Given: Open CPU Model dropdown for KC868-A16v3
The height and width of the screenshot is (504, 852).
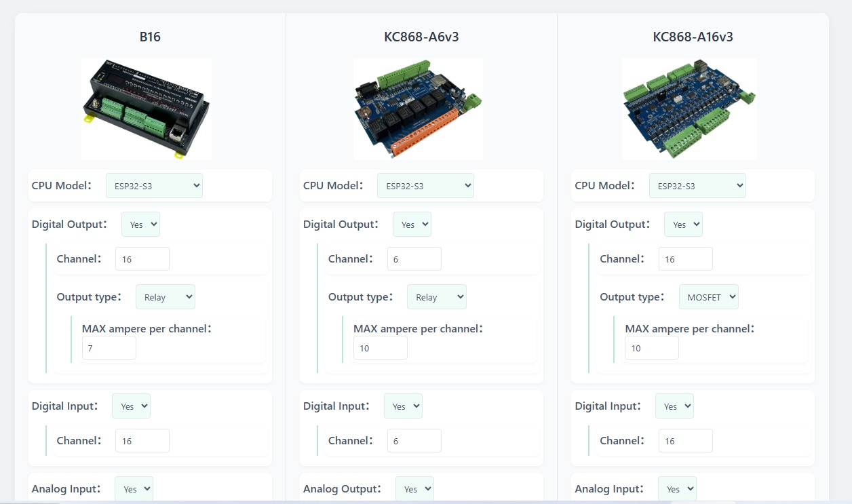Looking at the screenshot, I should coord(697,186).
